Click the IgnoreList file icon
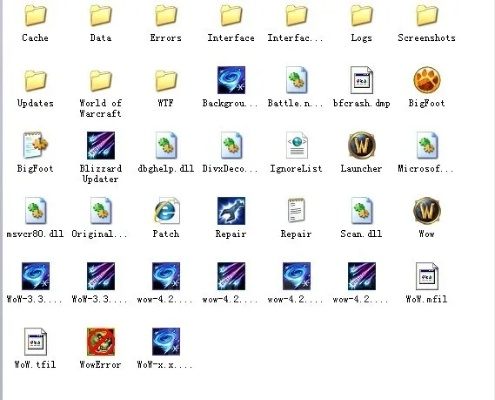Screen dimensions: 495x400 [297, 145]
